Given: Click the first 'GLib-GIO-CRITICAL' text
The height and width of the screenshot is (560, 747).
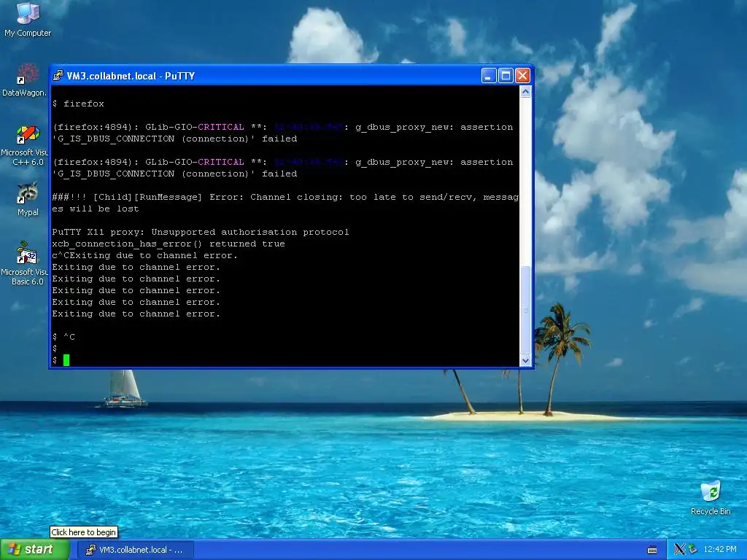Looking at the screenshot, I should point(194,127).
